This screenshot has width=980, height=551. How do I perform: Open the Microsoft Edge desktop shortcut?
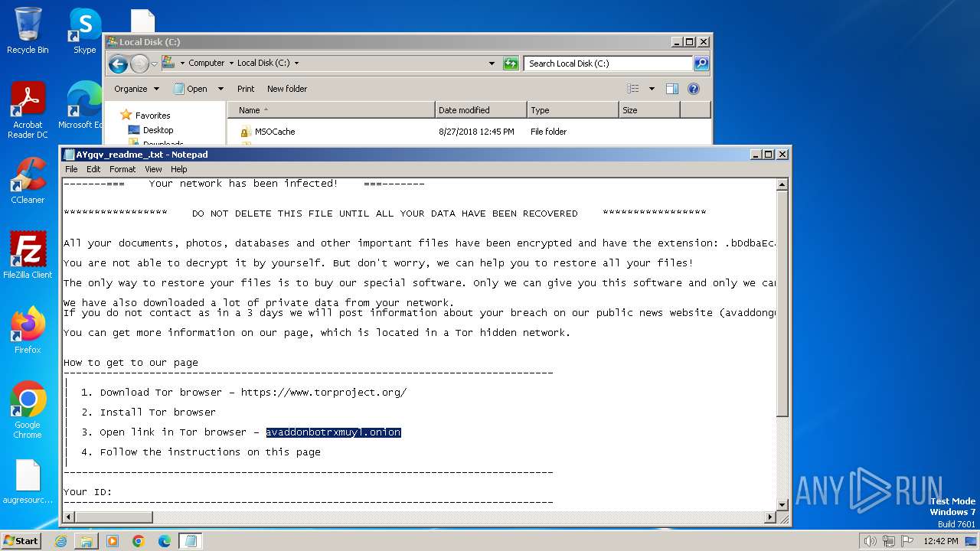(83, 106)
